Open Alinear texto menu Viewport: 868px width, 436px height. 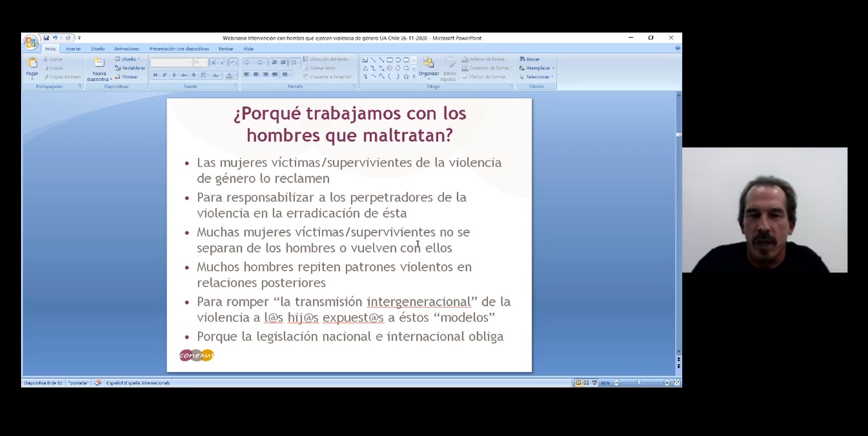(x=321, y=68)
